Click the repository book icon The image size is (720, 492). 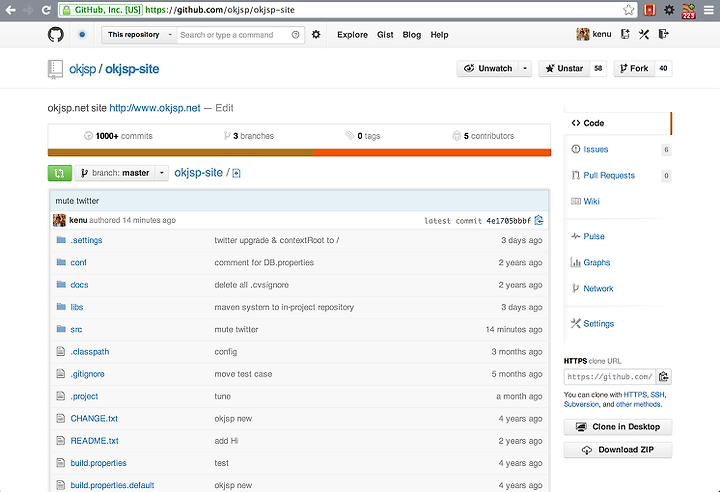55,69
